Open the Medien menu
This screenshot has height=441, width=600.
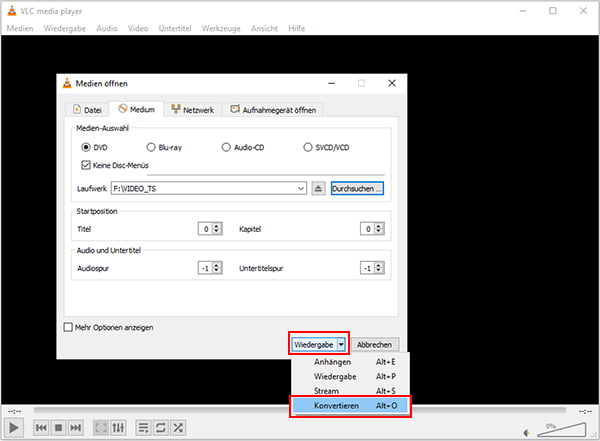point(20,28)
